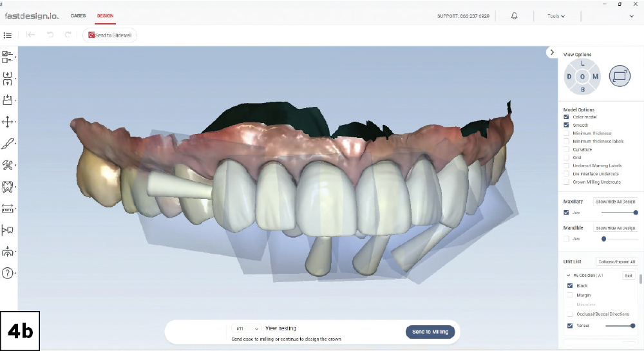Image resolution: width=644 pixels, height=351 pixels.
Task: Click the Send to Milling button
Action: coord(430,332)
